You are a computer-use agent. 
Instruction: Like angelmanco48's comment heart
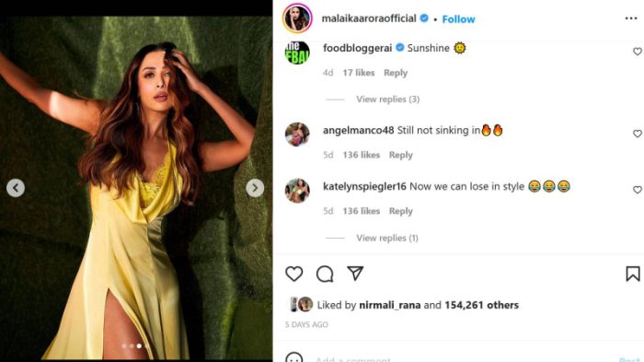(637, 134)
